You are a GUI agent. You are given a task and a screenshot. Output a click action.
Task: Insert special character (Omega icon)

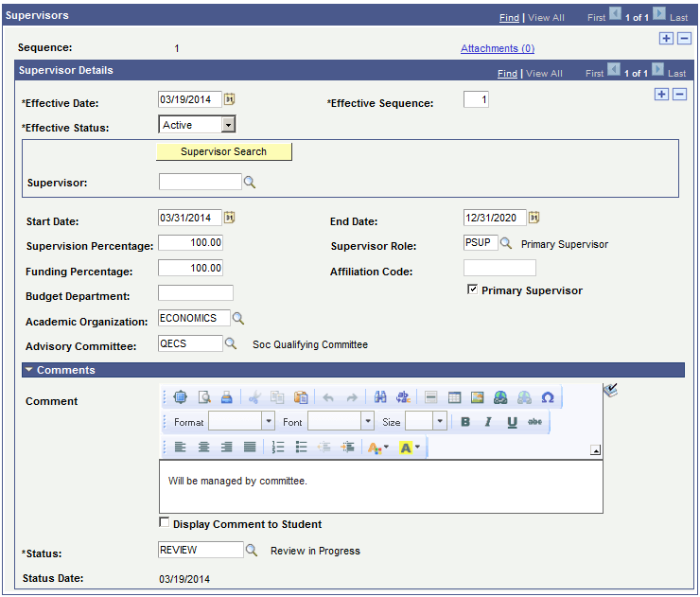click(x=548, y=397)
